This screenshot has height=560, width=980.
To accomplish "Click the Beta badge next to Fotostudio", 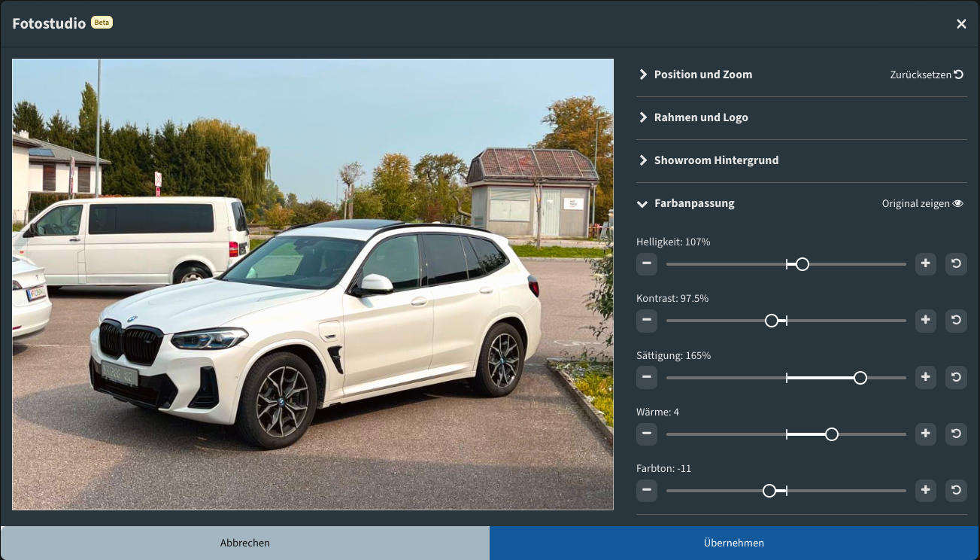I will [x=102, y=23].
